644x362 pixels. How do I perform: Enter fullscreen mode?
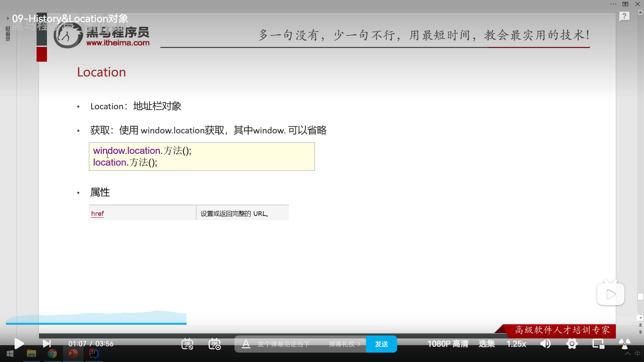624,344
